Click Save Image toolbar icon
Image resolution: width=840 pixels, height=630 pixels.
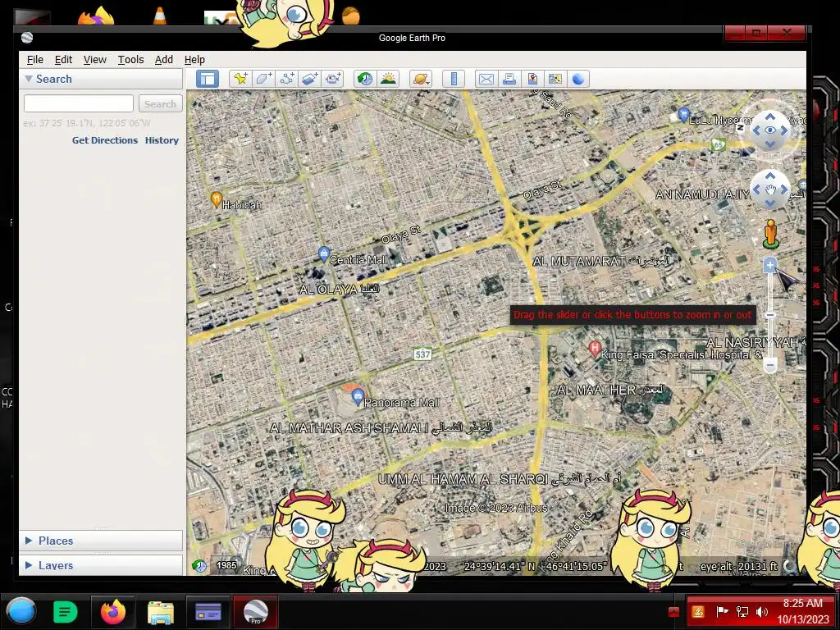point(532,80)
